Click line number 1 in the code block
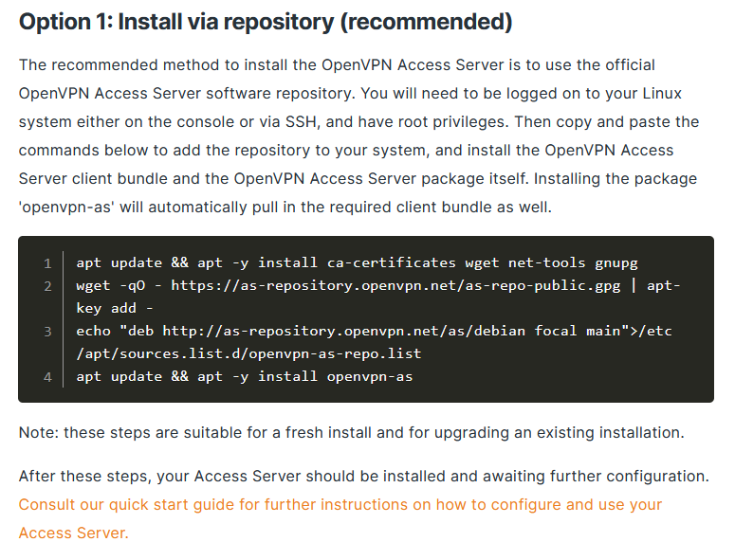 pyautogui.click(x=47, y=262)
